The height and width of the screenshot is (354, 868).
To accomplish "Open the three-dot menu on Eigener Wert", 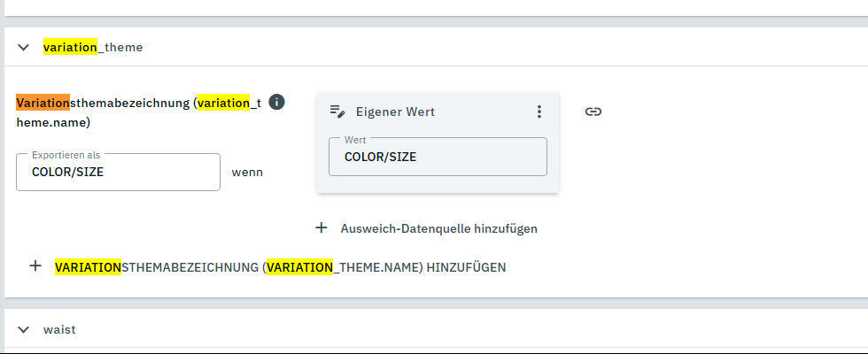I will pos(539,112).
